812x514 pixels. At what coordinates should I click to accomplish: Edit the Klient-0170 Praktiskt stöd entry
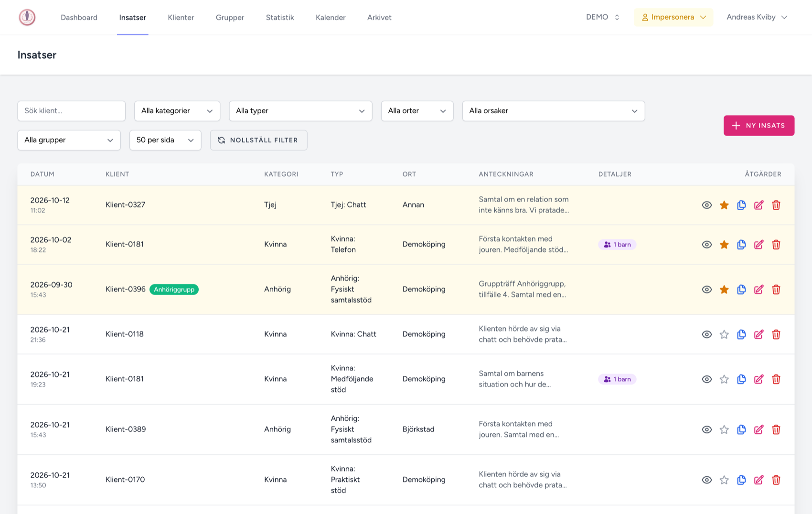click(x=759, y=480)
